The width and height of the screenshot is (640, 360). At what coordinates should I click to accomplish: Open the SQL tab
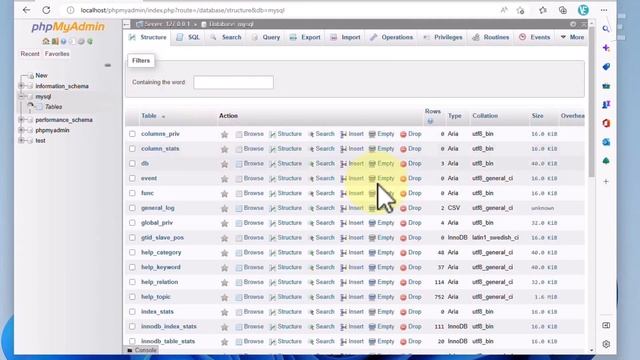(188, 37)
